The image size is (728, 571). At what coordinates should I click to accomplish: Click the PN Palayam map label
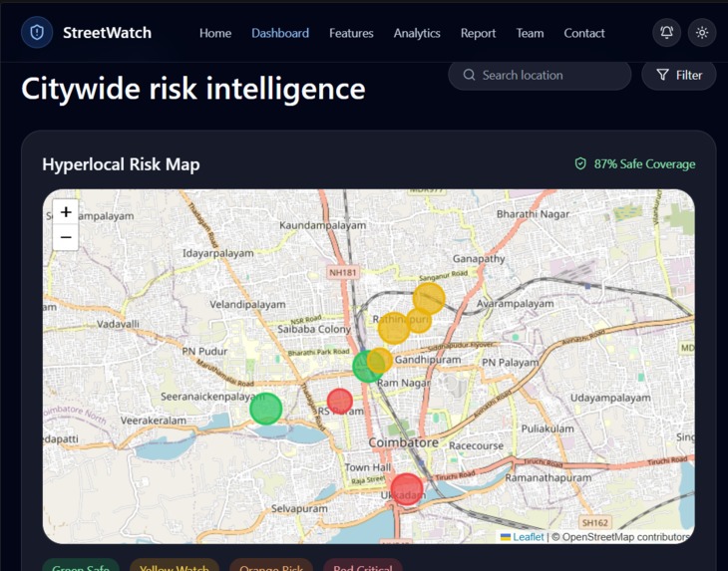(511, 363)
